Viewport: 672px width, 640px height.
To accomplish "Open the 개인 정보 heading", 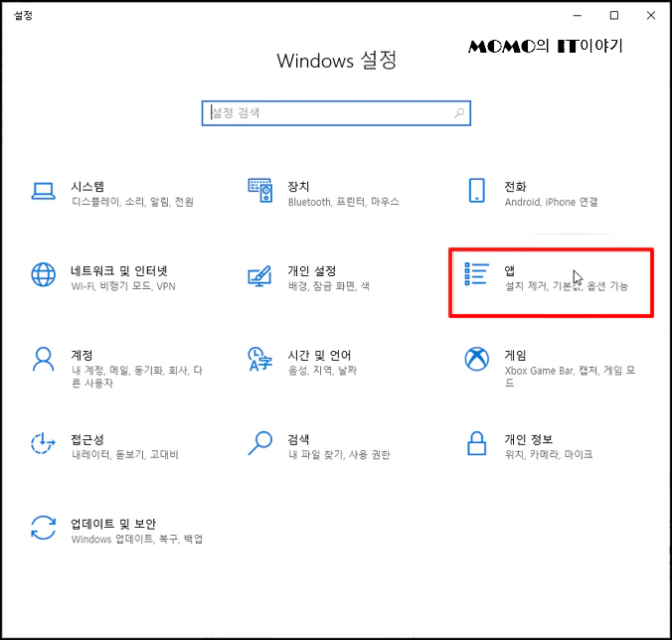I will coord(529,439).
